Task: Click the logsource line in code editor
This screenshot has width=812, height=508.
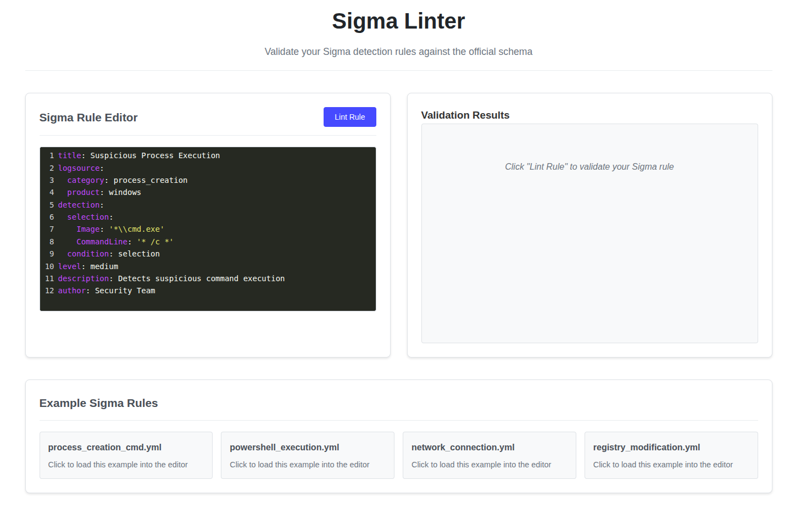Action: [x=80, y=169]
